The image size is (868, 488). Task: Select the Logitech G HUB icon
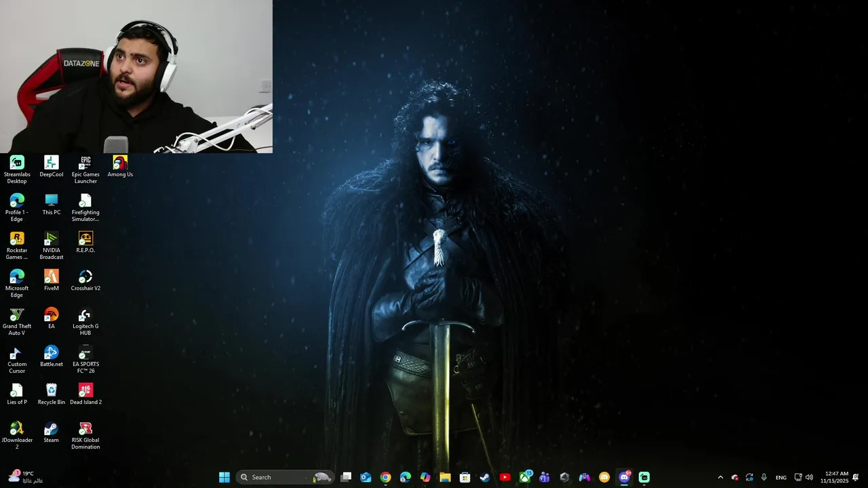85,321
